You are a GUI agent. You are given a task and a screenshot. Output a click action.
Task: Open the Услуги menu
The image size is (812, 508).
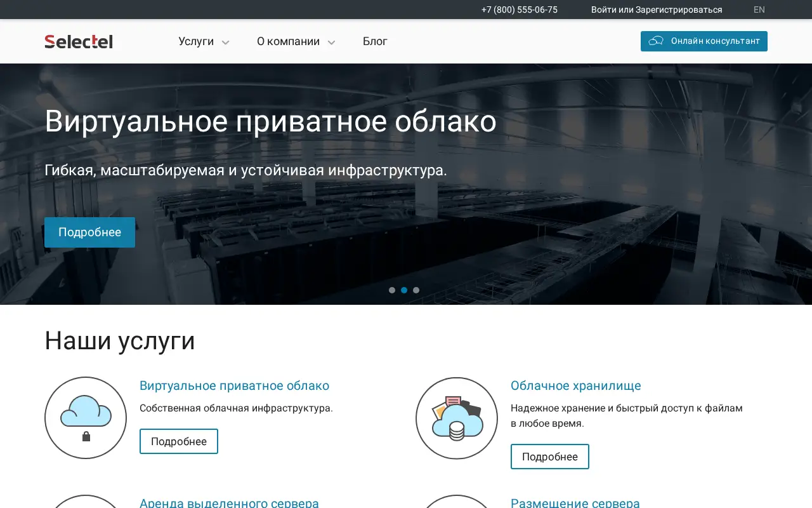tap(196, 41)
